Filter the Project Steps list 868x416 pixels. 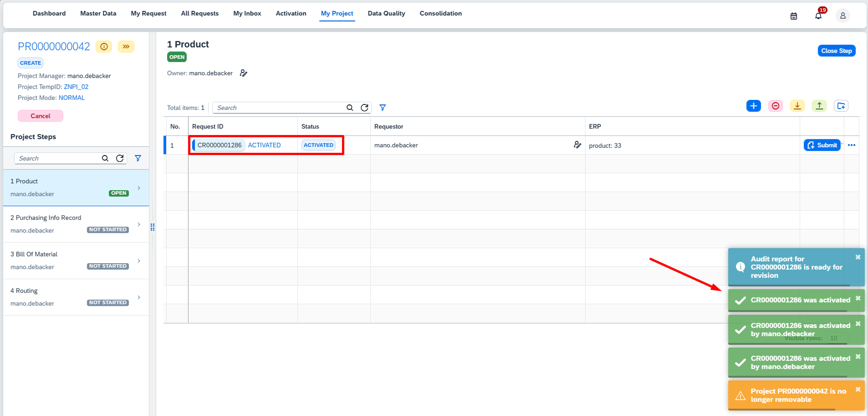click(138, 158)
